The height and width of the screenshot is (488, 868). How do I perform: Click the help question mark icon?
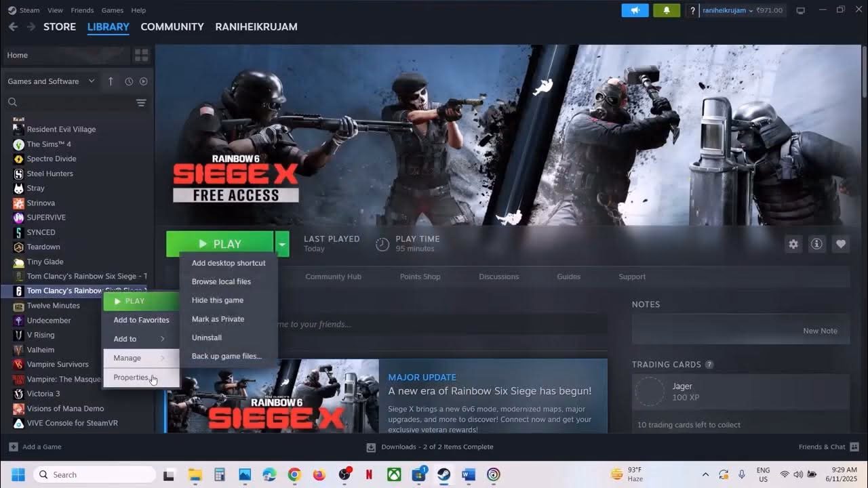click(x=692, y=10)
